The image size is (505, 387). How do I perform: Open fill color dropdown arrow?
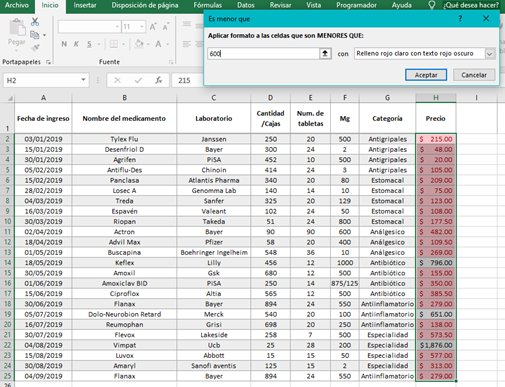click(x=148, y=44)
